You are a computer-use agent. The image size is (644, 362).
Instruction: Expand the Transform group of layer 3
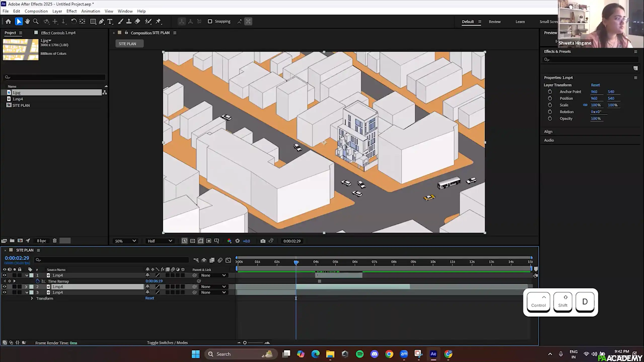[32, 298]
